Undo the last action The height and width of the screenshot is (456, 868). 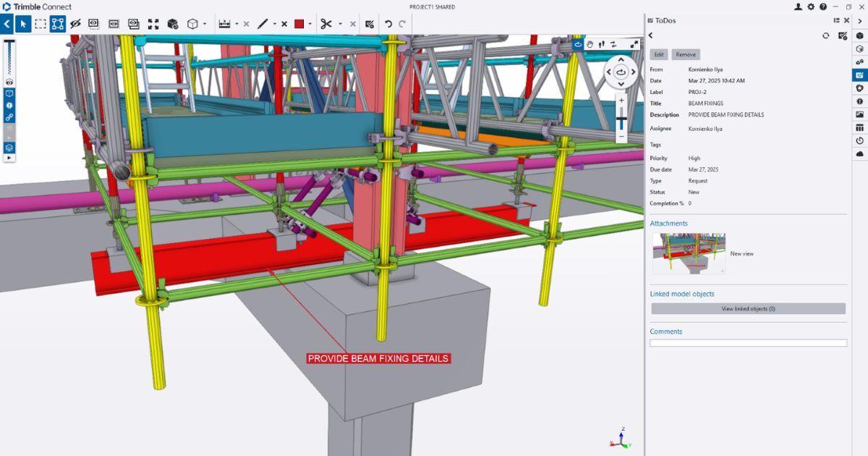(x=388, y=23)
